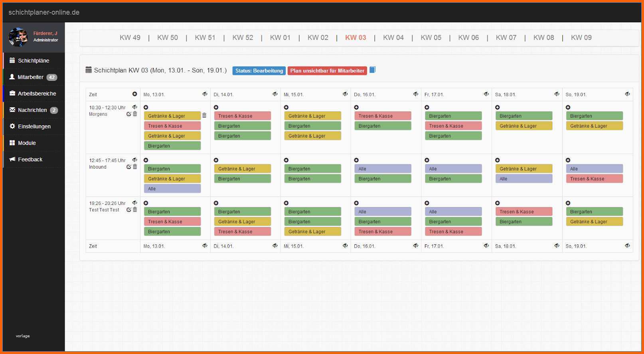Open Nachrichten in the sidebar

[x=34, y=110]
